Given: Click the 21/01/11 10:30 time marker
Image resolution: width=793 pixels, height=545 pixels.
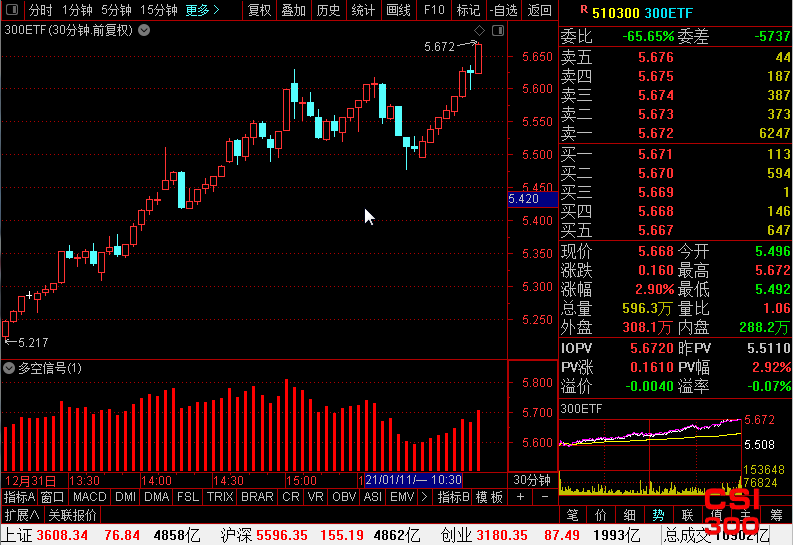Looking at the screenshot, I should click(413, 480).
